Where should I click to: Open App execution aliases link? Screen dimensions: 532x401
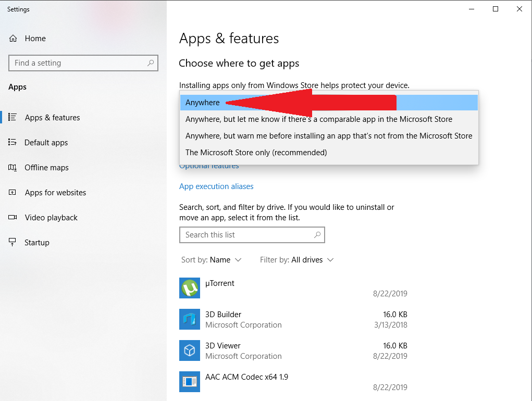point(216,186)
